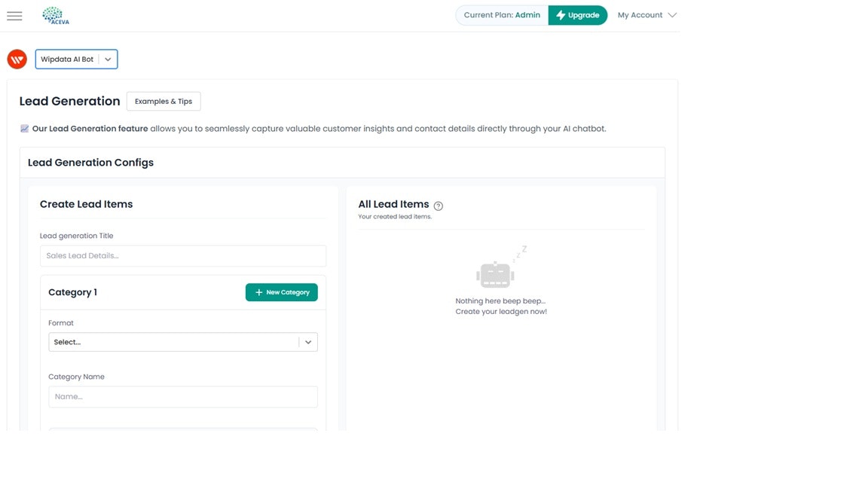Click the Lead generation Title input field

182,255
